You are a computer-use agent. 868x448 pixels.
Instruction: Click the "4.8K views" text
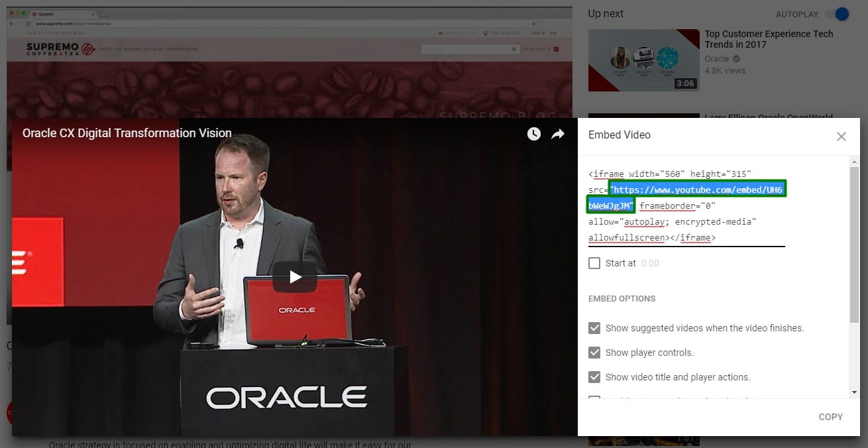[725, 70]
